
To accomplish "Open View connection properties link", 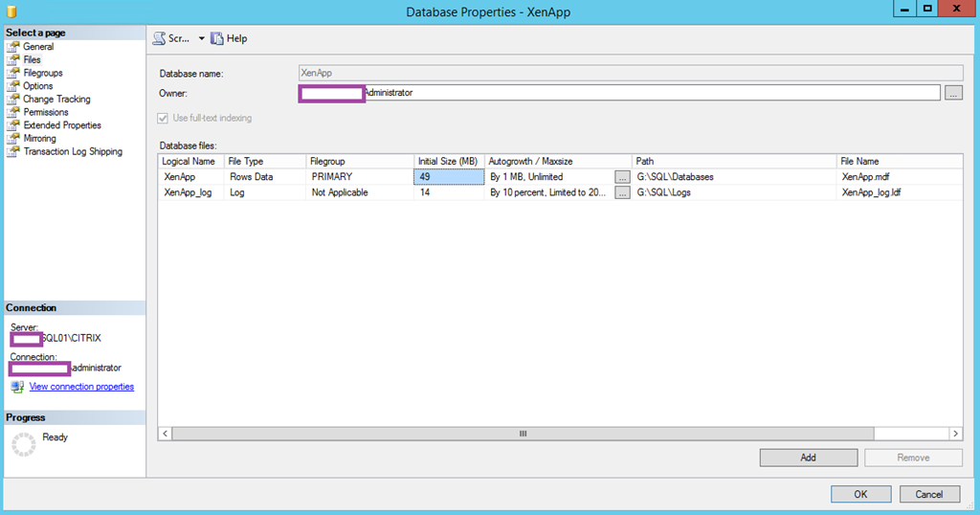I will point(81,387).
